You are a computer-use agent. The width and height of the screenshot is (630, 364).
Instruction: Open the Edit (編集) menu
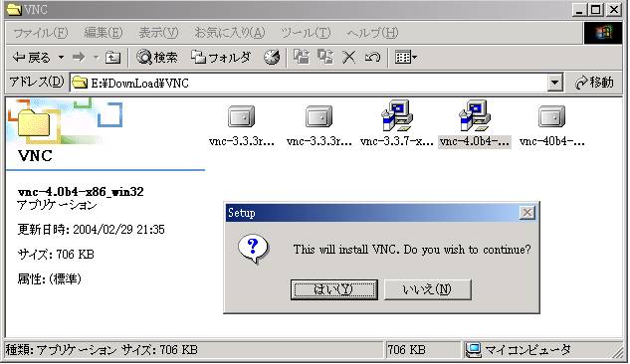104,33
